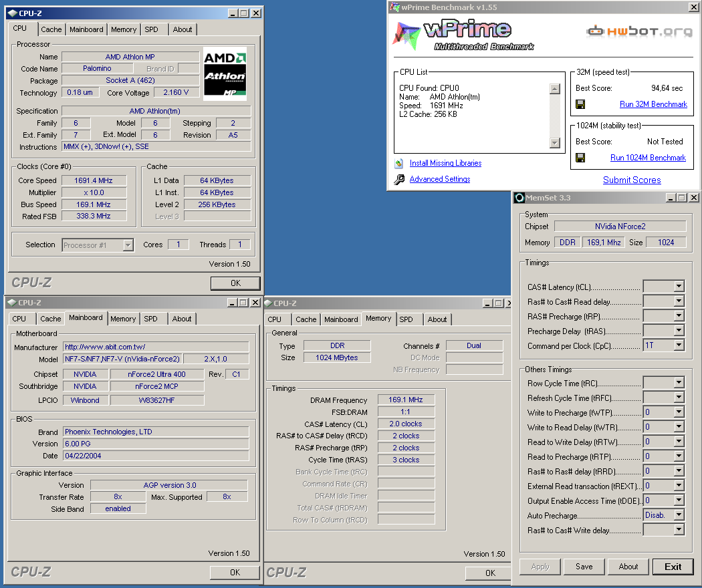Close the wPrime Benchmark window
702x588 pixels.
click(x=692, y=7)
